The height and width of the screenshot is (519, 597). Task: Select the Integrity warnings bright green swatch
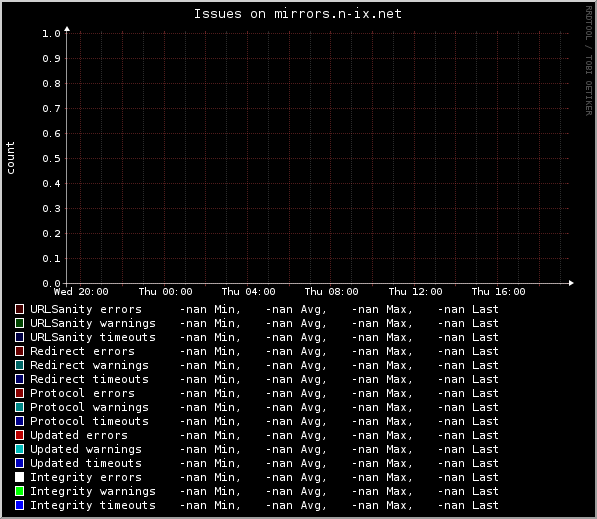[x=19, y=491]
